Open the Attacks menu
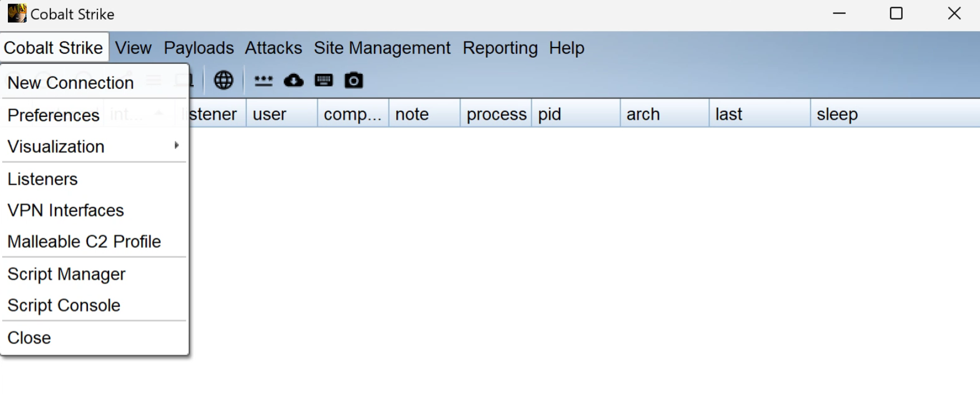 point(273,48)
